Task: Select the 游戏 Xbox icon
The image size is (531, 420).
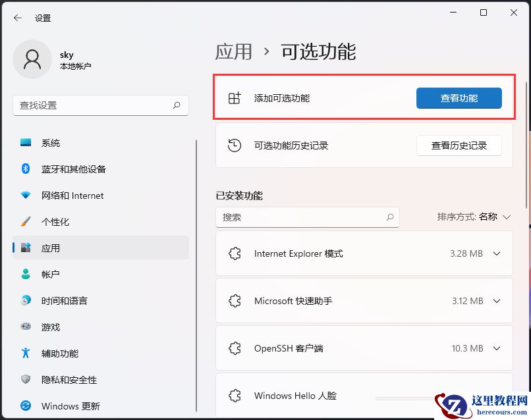Action: (x=27, y=327)
